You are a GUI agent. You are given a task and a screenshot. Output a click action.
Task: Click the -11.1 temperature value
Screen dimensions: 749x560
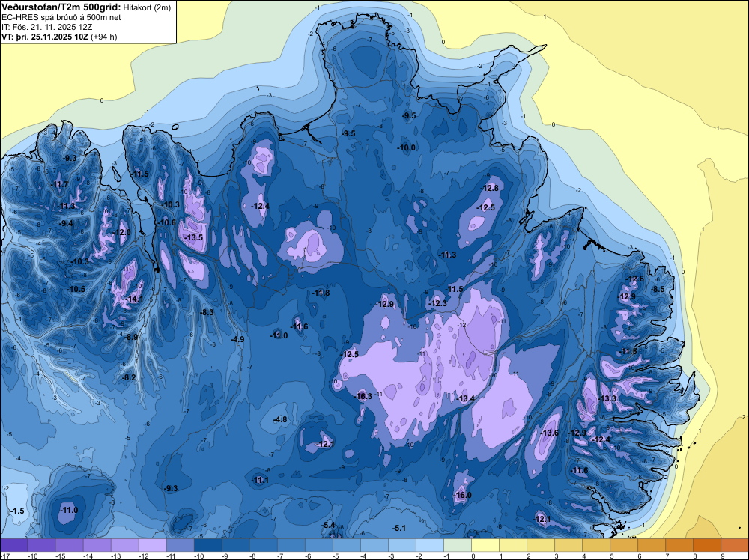(x=261, y=480)
